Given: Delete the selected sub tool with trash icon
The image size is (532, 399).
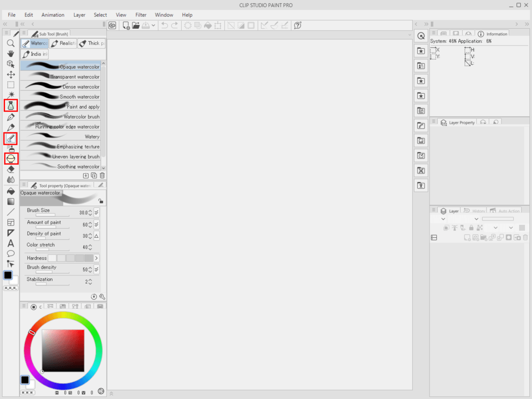Looking at the screenshot, I should [102, 176].
